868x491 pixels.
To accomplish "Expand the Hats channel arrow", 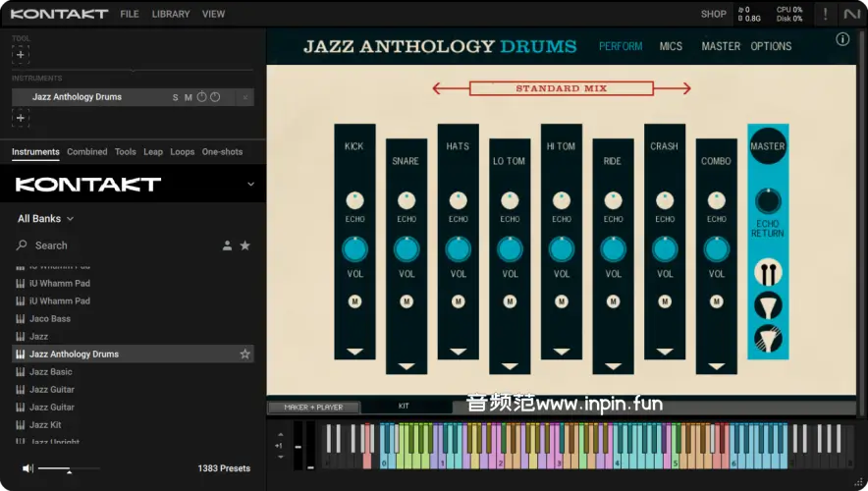I will tap(458, 352).
